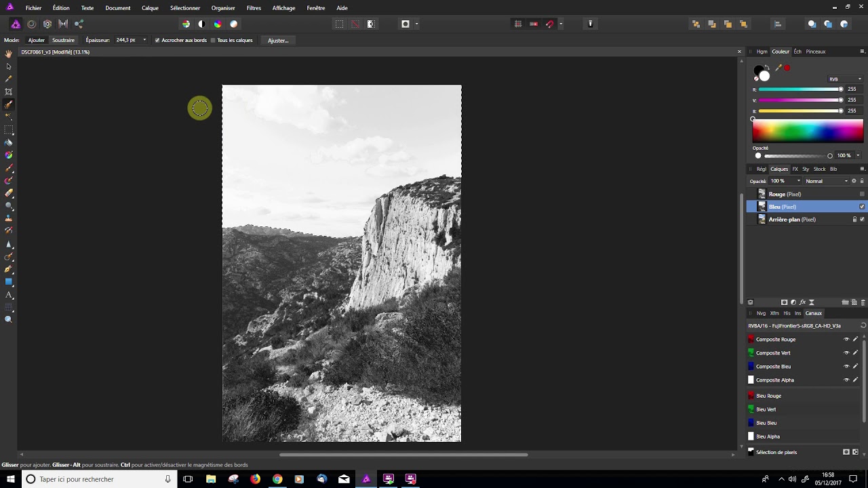Toggle 'Tous les calques' checkbox
Viewport: 868px width, 488px height.
pos(213,40)
